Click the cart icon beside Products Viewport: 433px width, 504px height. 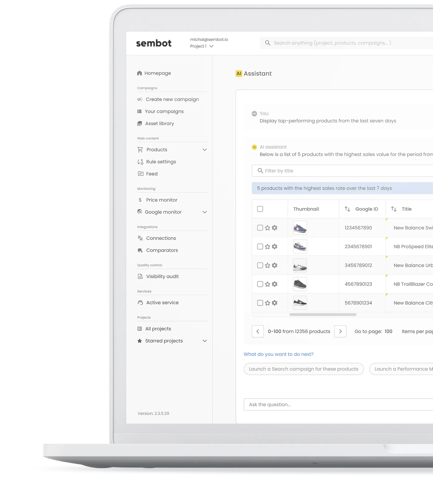[140, 150]
